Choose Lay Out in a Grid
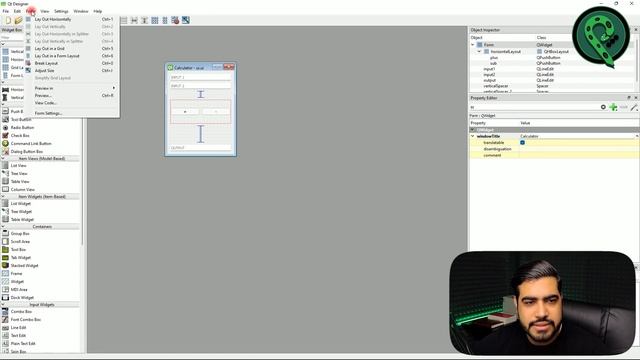The width and height of the screenshot is (640, 360). 72,49
